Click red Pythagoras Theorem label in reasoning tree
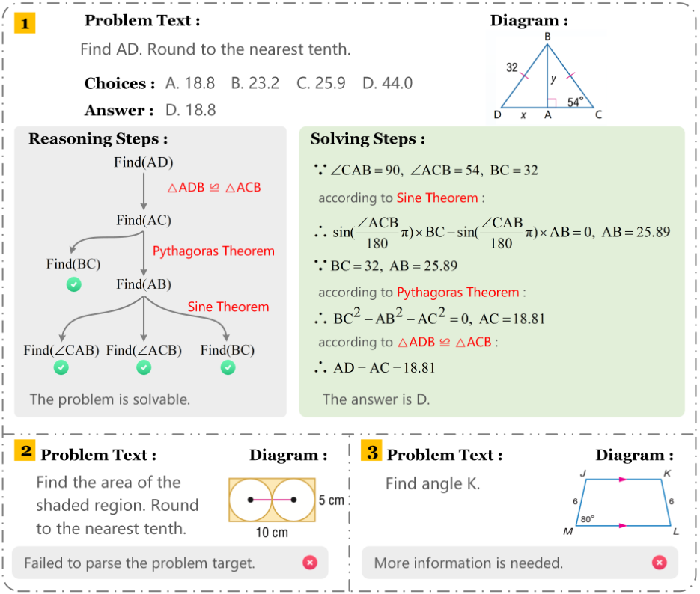 (213, 251)
